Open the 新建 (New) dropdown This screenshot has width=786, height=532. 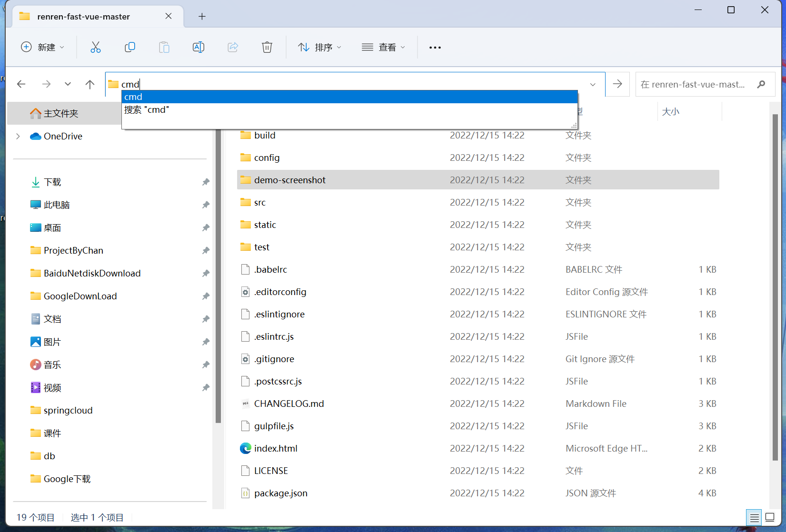42,47
